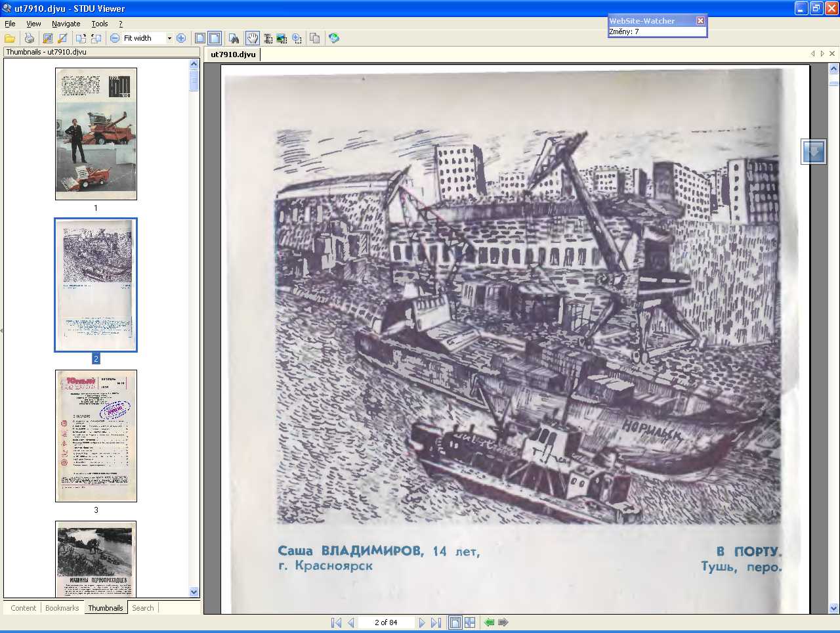Screen dimensions: 840x633
Task: Toggle single page layout in bottom bar
Action: pos(455,622)
